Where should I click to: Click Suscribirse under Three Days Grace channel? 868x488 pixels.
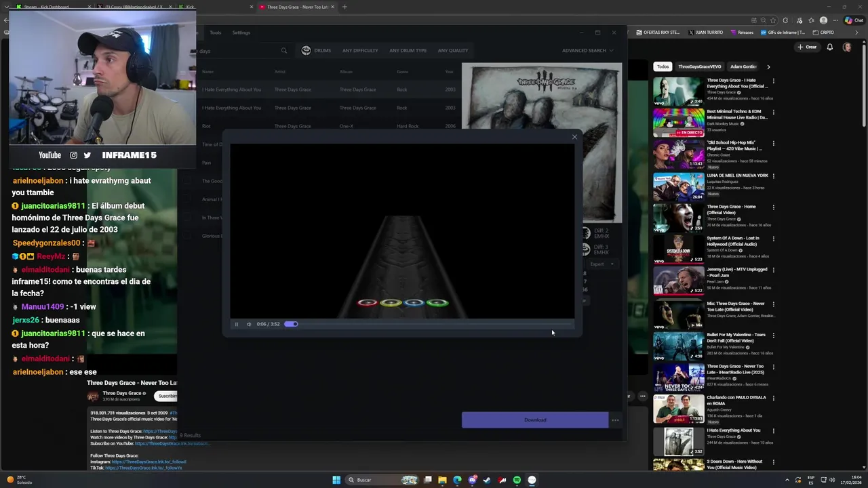point(167,396)
